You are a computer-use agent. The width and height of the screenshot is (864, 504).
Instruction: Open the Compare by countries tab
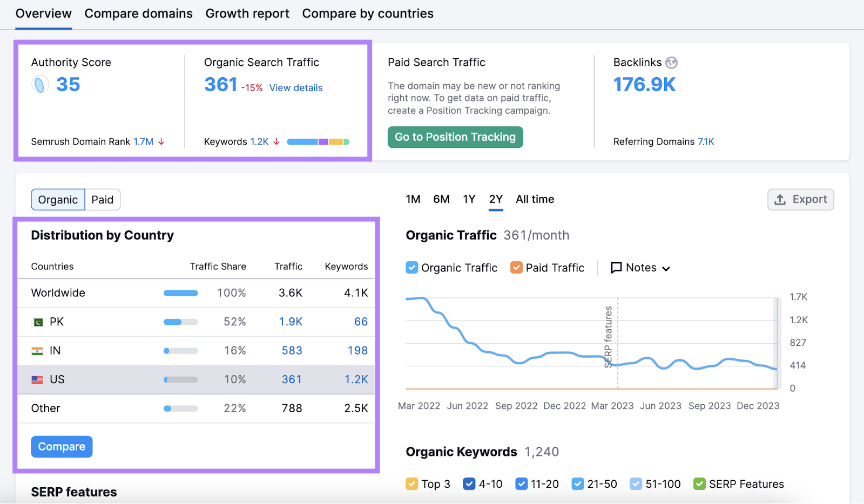pyautogui.click(x=367, y=13)
